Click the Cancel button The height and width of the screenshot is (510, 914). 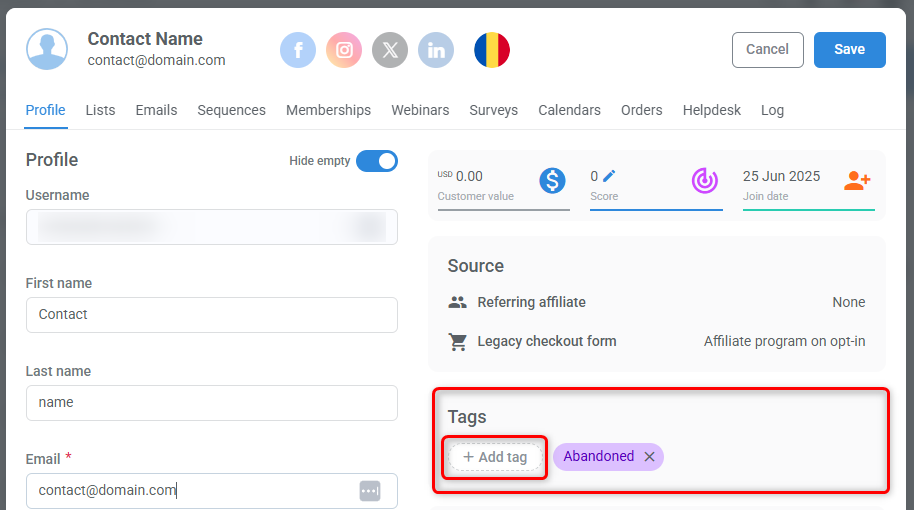[x=768, y=50]
